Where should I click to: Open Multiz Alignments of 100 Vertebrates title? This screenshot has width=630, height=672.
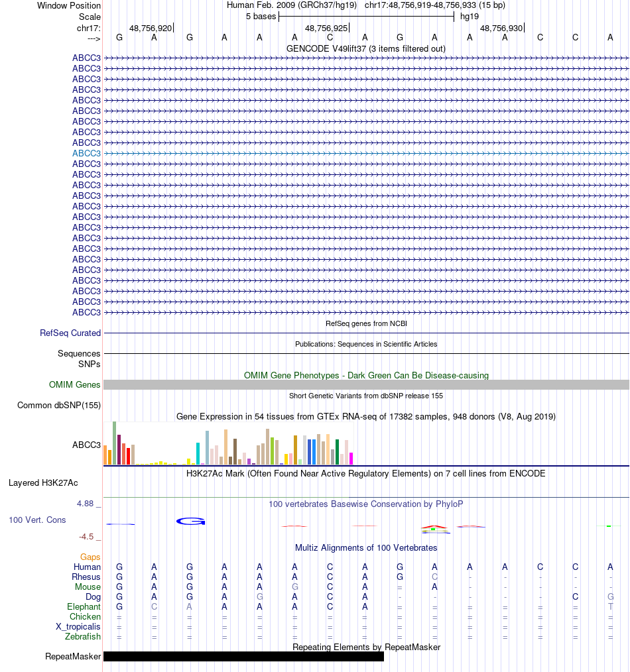[366, 547]
